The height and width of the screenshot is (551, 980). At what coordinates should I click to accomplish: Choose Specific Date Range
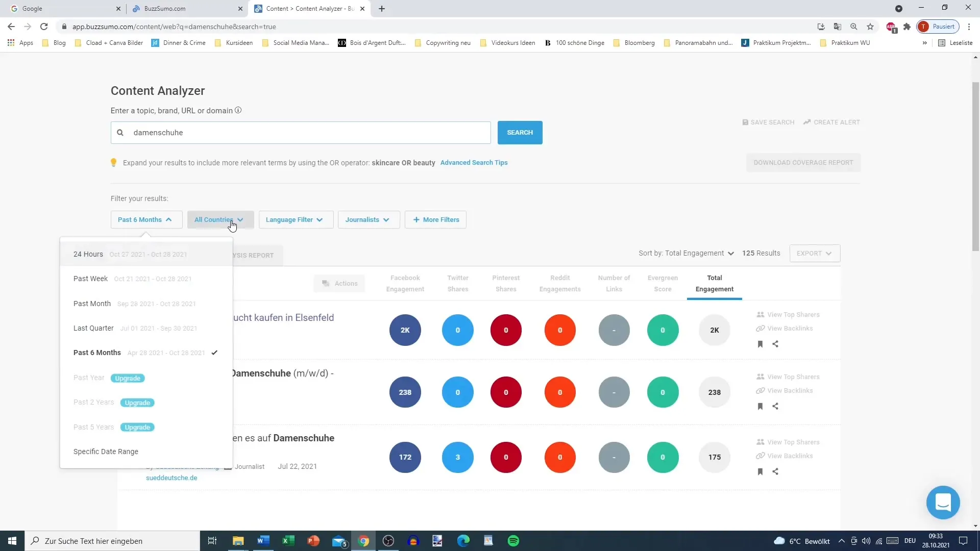(x=146, y=452)
